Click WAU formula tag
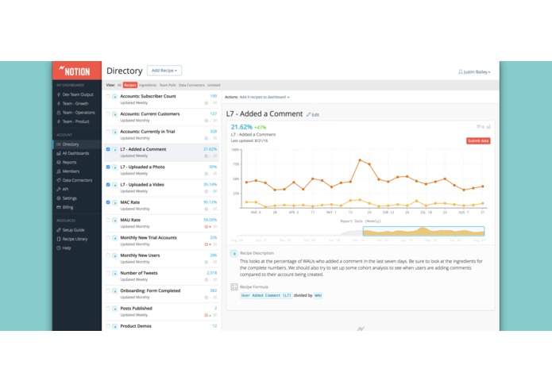The height and width of the screenshot is (392, 552). coord(318,295)
